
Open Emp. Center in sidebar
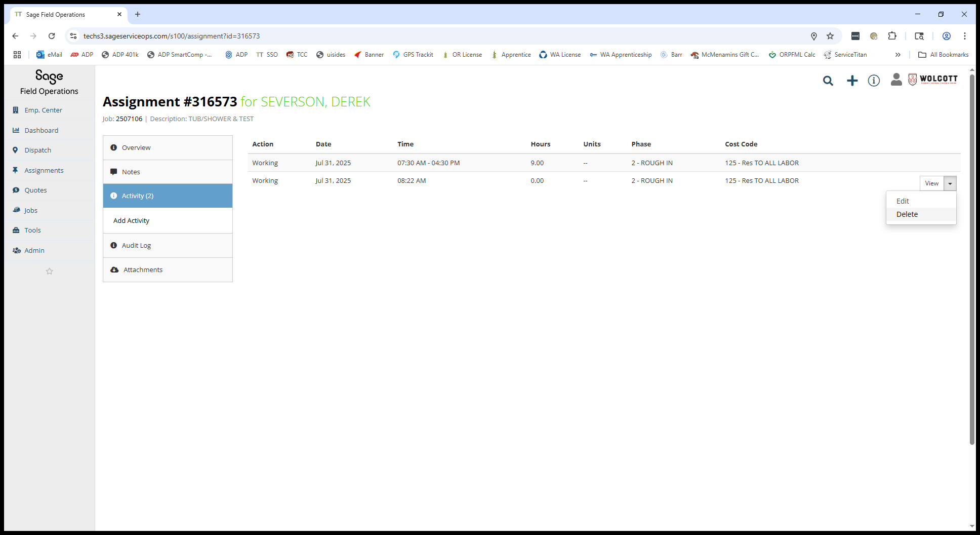point(44,110)
